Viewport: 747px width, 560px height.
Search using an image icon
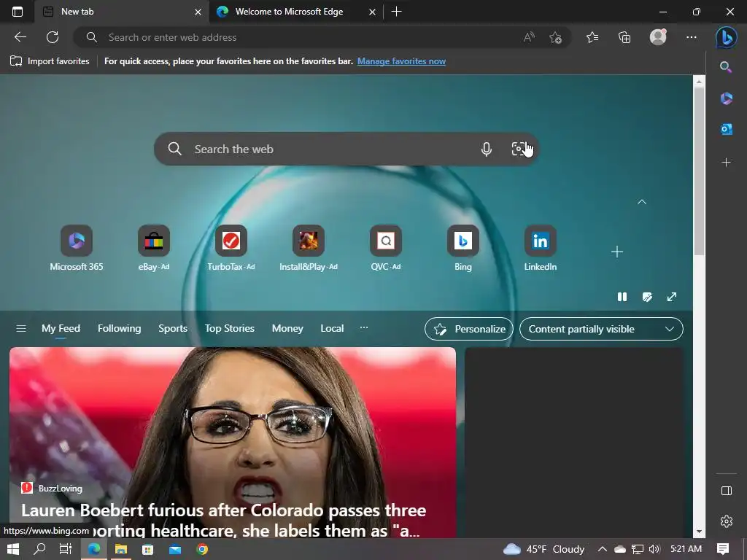pos(519,149)
